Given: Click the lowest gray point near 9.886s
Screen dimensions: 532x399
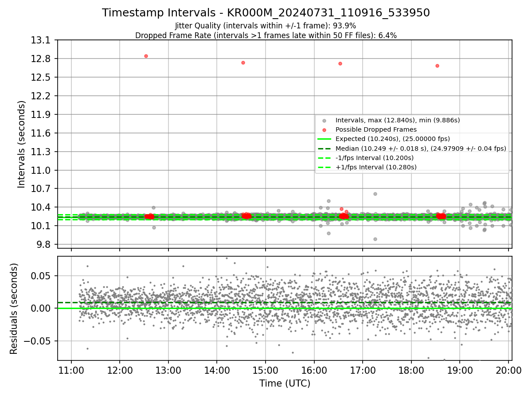Looking at the screenshot, I should 375,239.
